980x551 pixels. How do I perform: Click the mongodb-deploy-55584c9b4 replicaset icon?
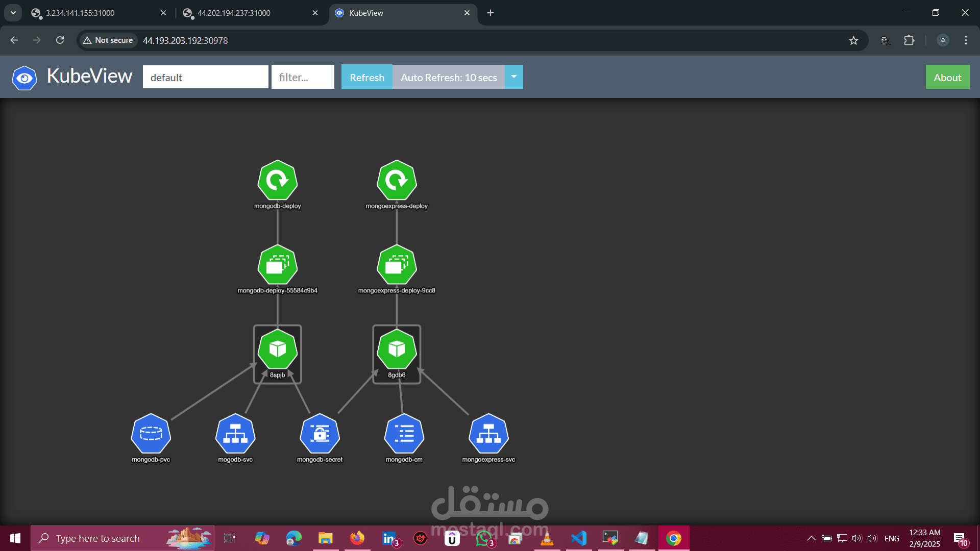(277, 265)
